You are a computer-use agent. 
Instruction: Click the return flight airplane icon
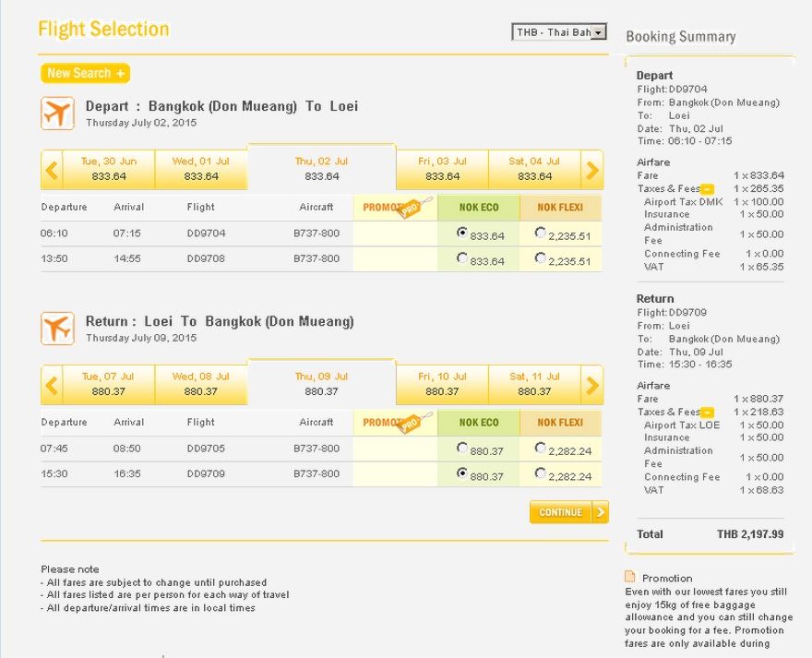(x=57, y=328)
